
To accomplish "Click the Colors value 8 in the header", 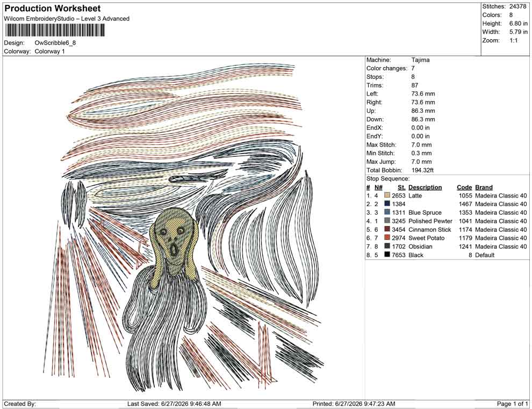I will coord(511,15).
